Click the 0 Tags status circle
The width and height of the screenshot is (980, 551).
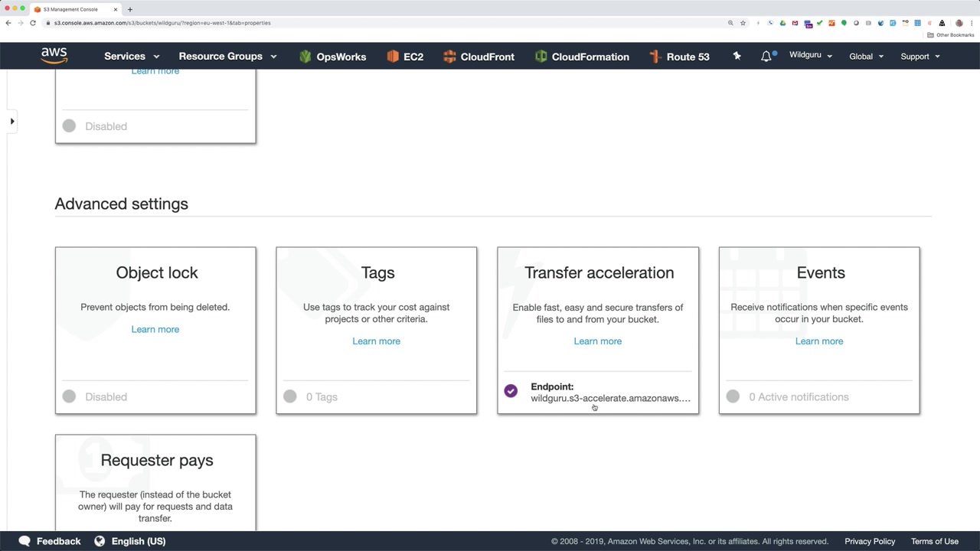(289, 396)
